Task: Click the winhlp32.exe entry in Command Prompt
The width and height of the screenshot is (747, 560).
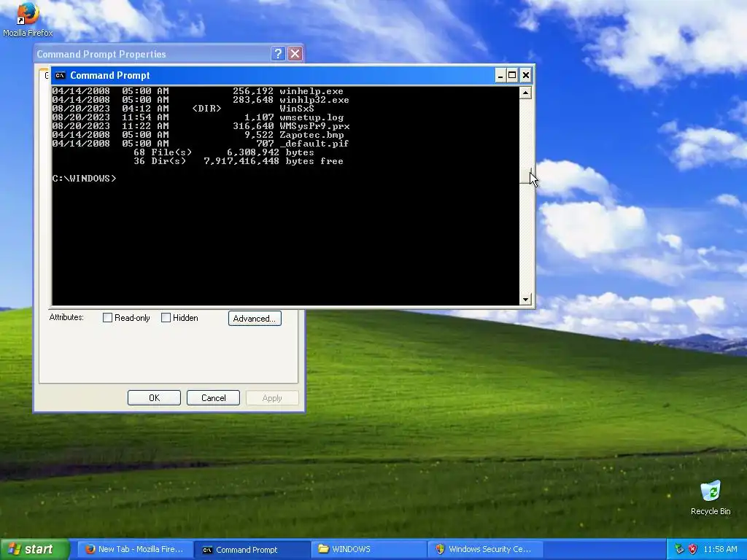Action: click(201, 100)
